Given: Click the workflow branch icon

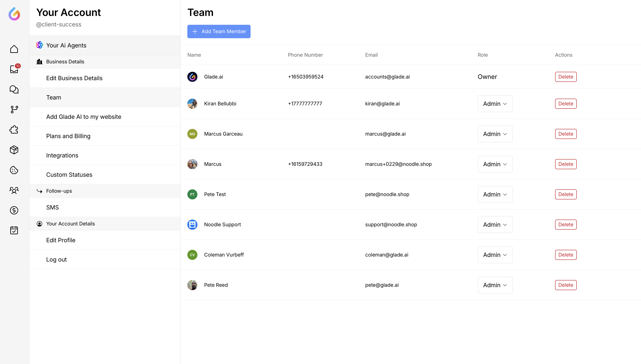Looking at the screenshot, I should coord(14,110).
